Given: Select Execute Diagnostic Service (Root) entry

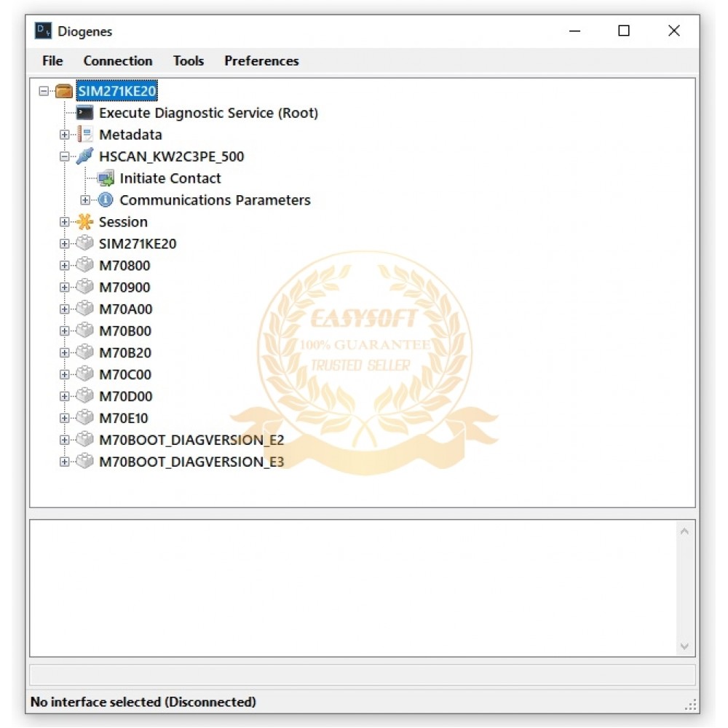Looking at the screenshot, I should (208, 114).
